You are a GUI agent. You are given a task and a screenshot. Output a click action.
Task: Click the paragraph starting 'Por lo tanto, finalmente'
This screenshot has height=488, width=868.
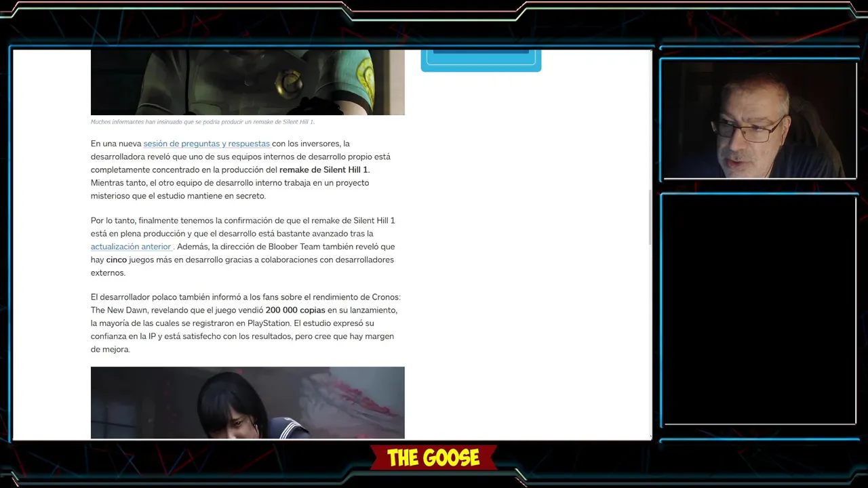pos(243,247)
